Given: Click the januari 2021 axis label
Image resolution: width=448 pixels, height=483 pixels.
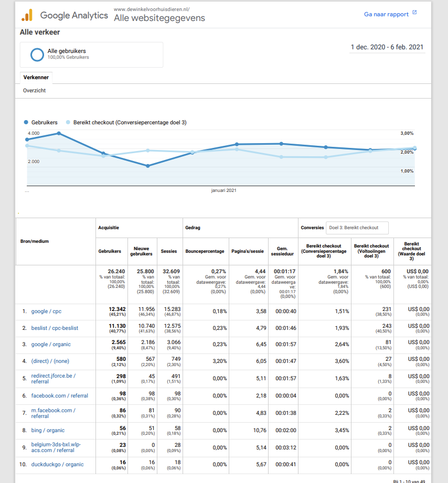Looking at the screenshot, I should [x=223, y=190].
